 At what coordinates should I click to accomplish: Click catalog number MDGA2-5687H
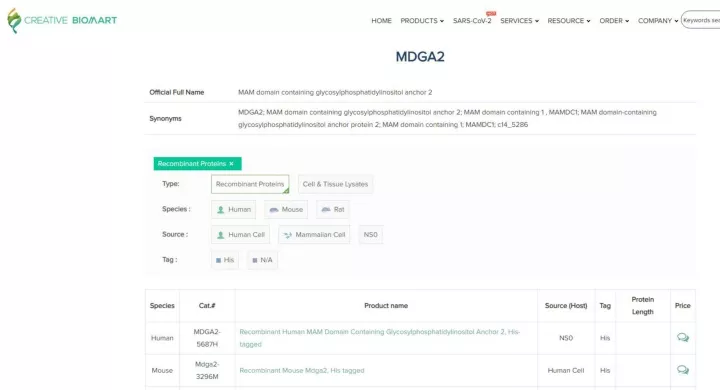[x=207, y=338]
